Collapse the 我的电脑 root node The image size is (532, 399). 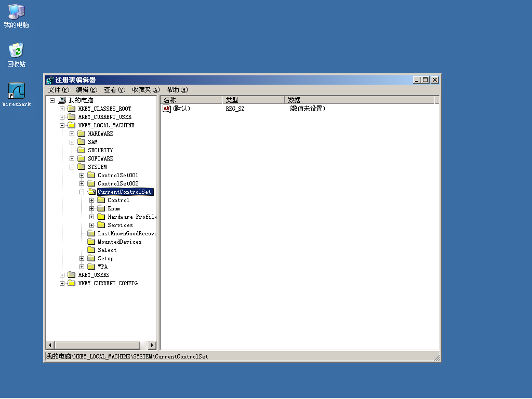click(52, 100)
